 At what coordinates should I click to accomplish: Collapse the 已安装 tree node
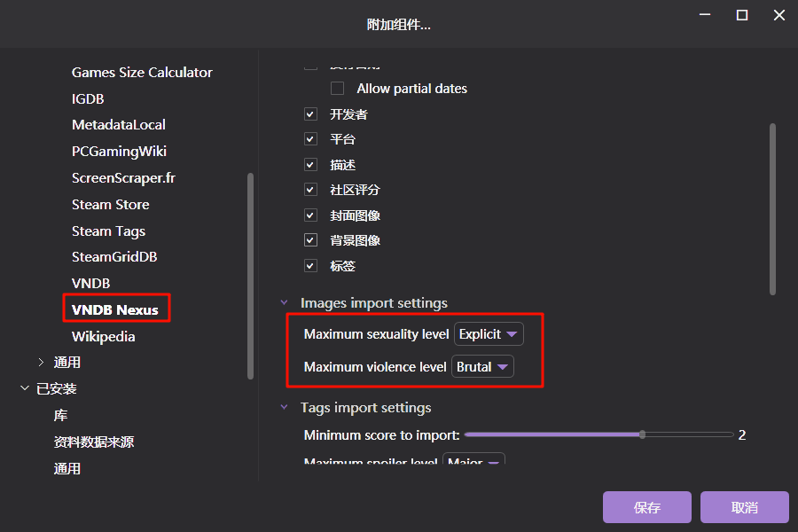(24, 389)
